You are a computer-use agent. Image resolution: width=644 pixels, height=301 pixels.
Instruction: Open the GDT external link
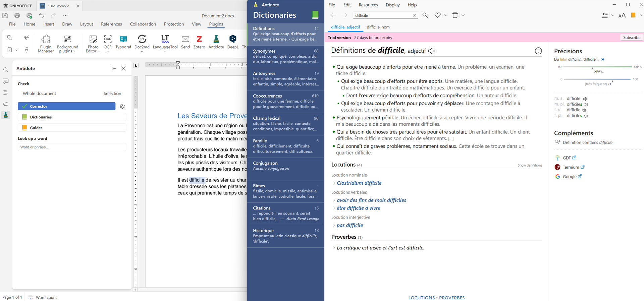pos(569,158)
